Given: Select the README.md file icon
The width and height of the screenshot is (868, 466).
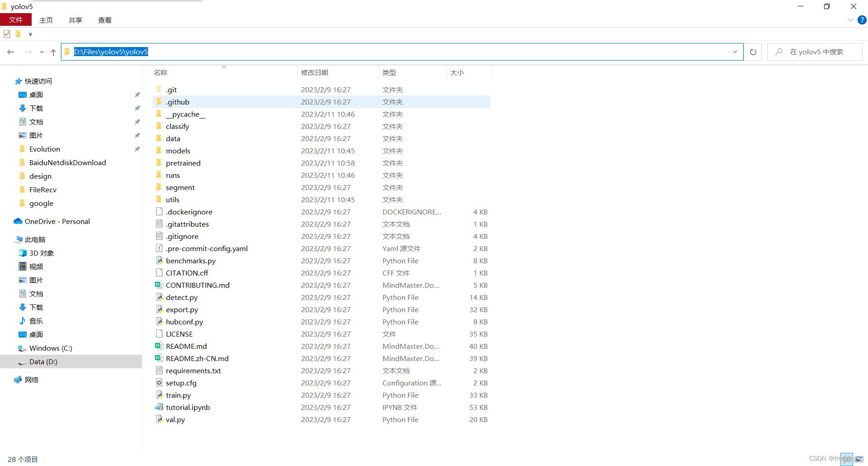Looking at the screenshot, I should pos(159,346).
